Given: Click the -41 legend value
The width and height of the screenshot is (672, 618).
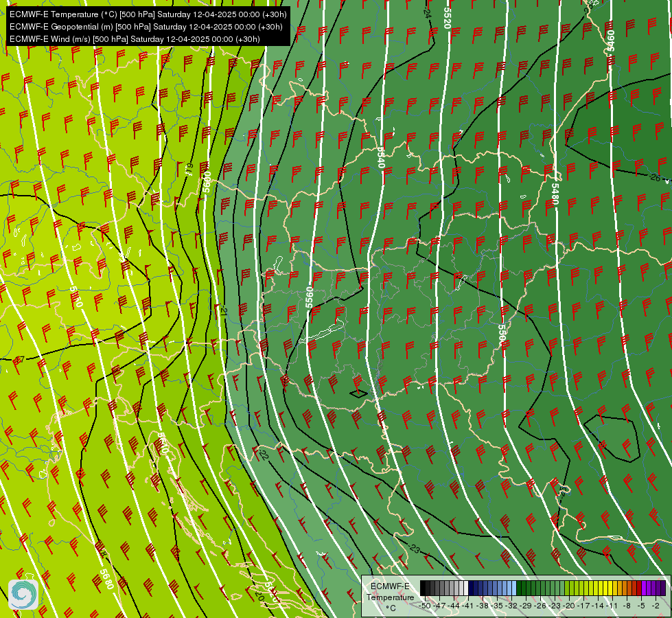Looking at the screenshot, I should 468,606.
